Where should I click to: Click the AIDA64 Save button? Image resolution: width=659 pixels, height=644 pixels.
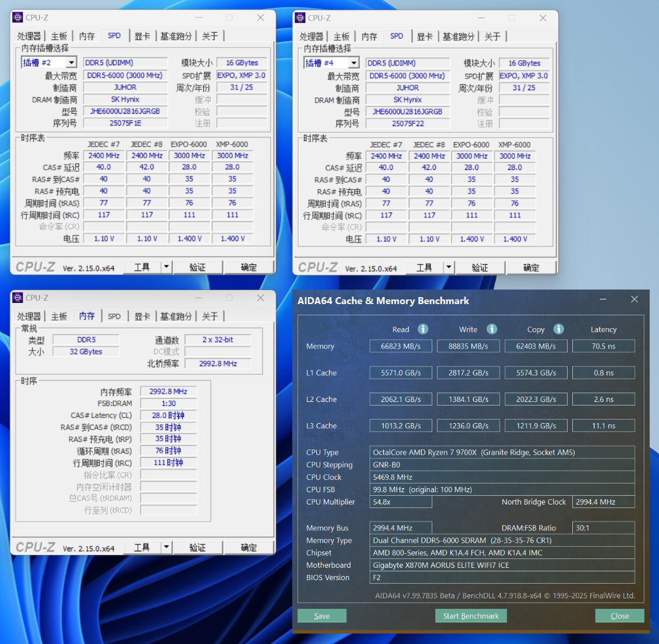pyautogui.click(x=322, y=616)
